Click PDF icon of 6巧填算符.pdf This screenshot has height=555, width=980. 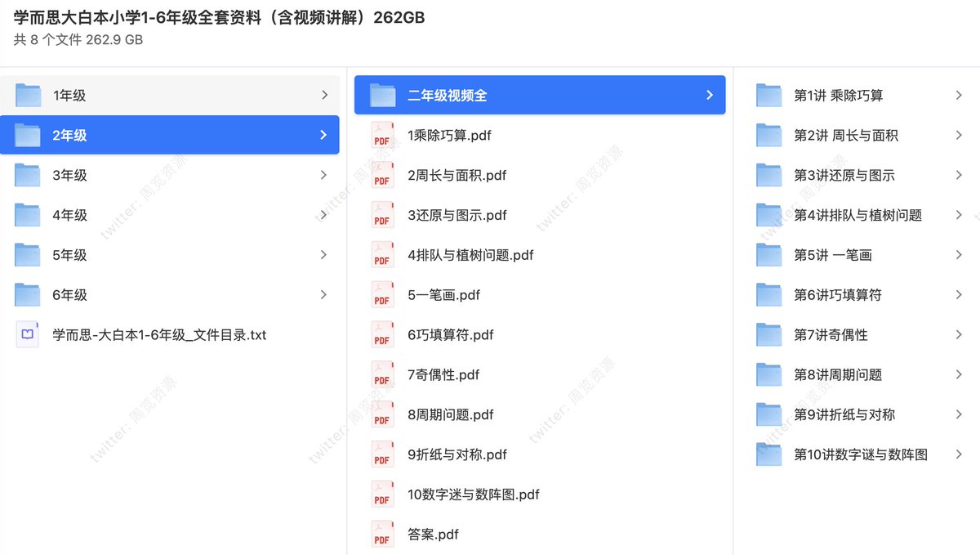click(x=382, y=335)
